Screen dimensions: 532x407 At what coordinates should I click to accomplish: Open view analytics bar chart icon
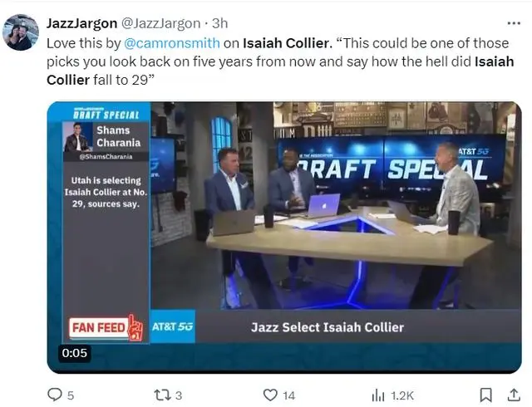378,395
